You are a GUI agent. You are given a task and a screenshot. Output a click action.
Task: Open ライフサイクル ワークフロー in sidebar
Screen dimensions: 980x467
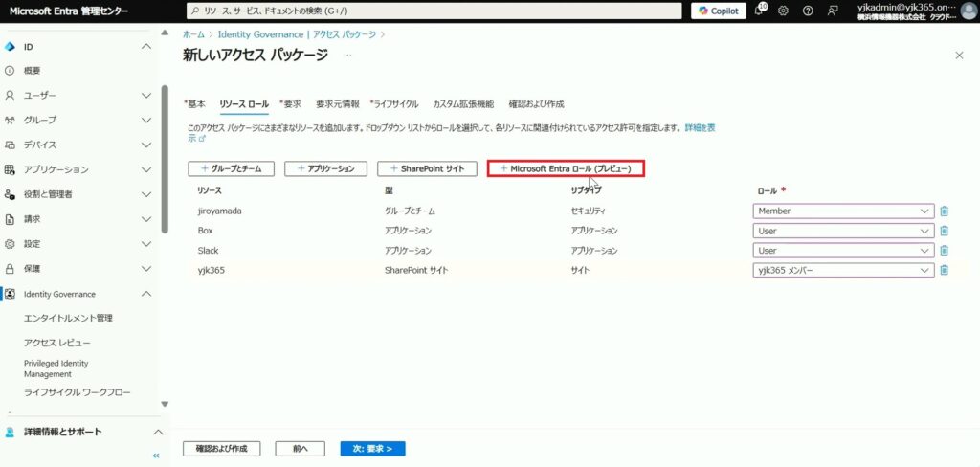point(78,392)
